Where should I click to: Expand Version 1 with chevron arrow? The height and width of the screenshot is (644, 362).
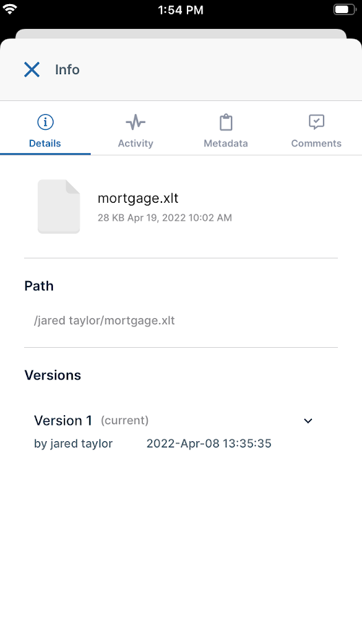308,421
